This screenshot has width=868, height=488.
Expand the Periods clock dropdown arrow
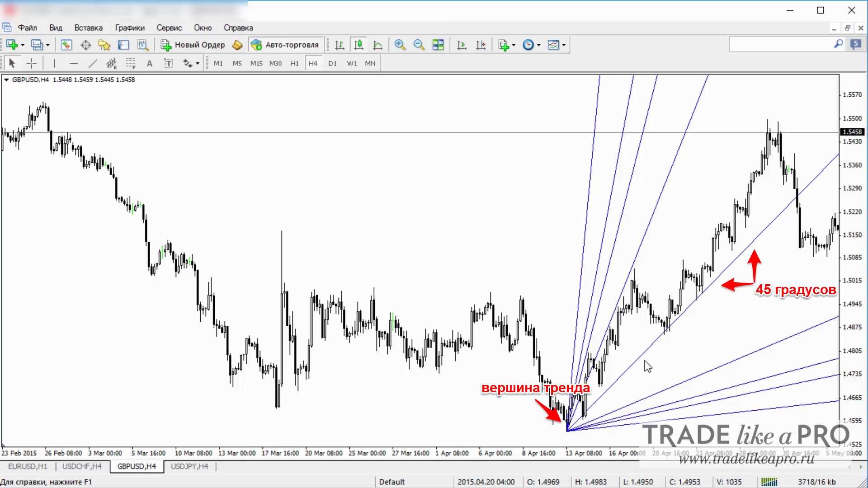[538, 45]
